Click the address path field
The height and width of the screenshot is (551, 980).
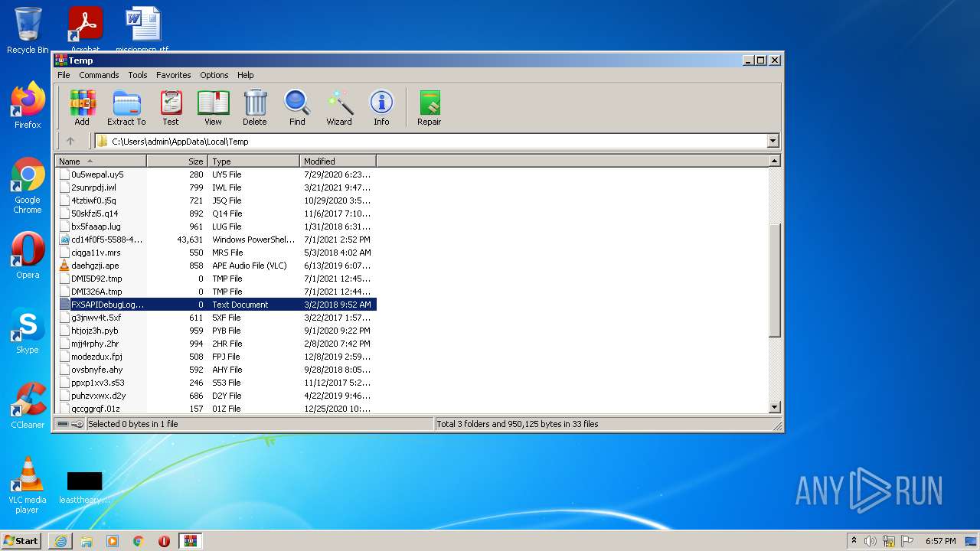point(430,141)
